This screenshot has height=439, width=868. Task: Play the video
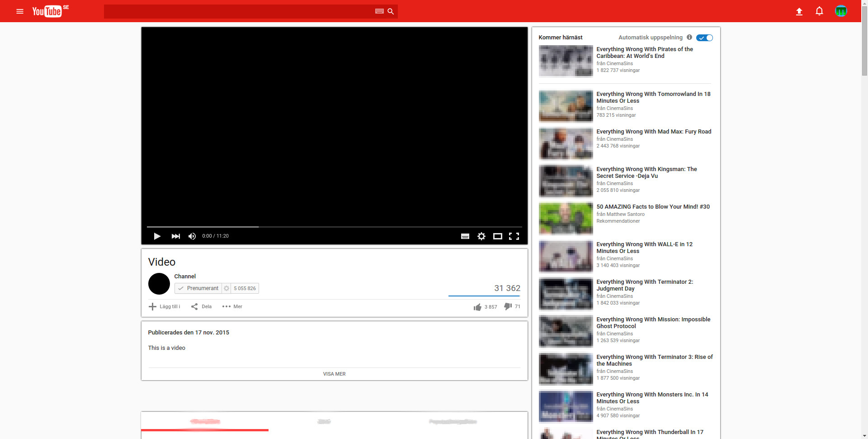(x=157, y=236)
